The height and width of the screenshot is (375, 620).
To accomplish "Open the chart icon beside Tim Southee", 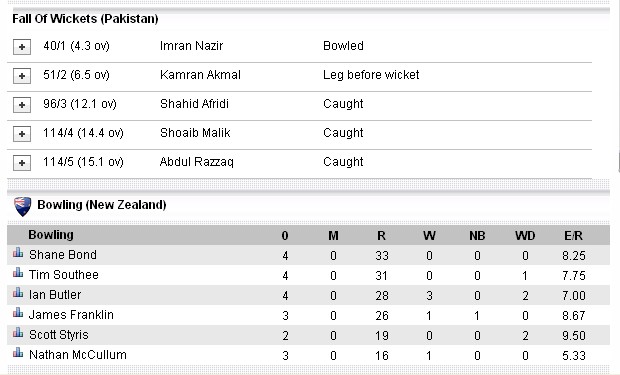I will click(x=18, y=272).
